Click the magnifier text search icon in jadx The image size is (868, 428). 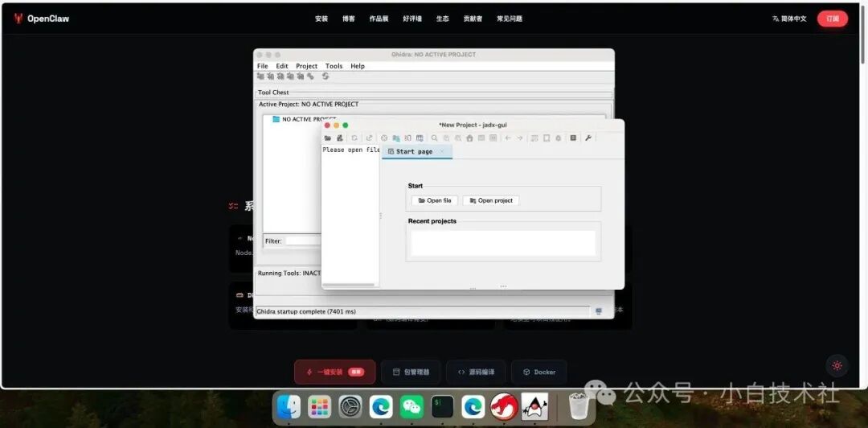[435, 138]
